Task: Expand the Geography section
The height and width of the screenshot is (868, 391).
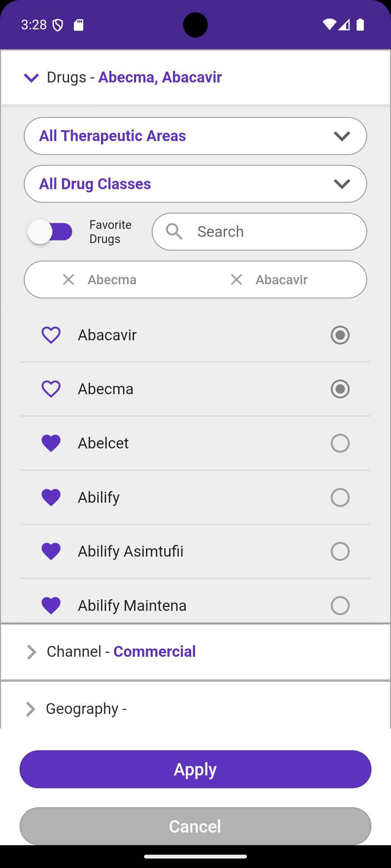Action: point(195,709)
